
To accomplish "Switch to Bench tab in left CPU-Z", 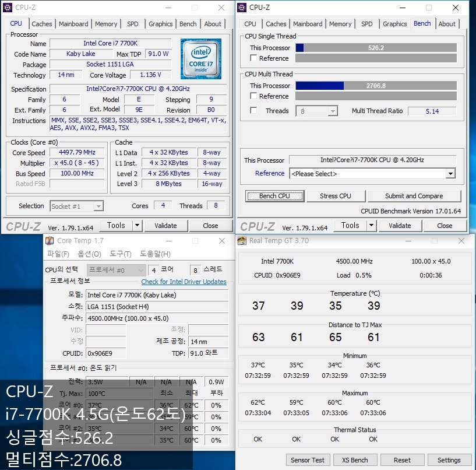I will [x=188, y=24].
